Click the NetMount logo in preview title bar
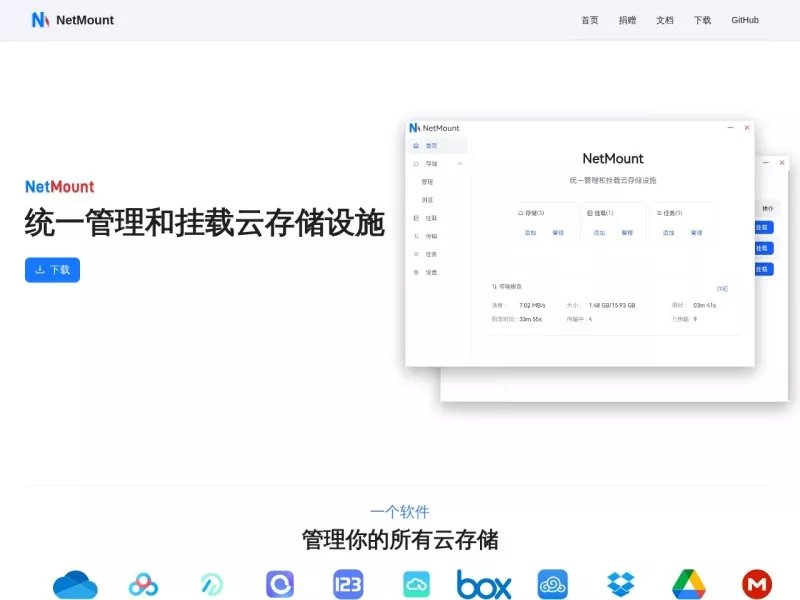 [415, 128]
